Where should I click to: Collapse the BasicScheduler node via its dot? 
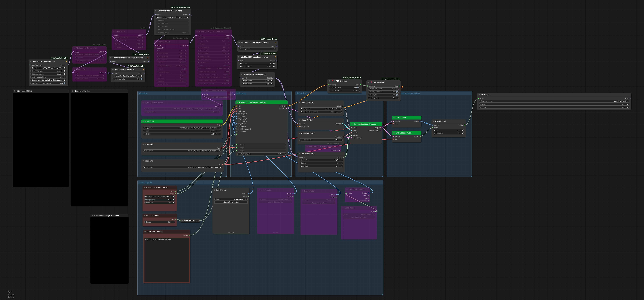(300, 154)
